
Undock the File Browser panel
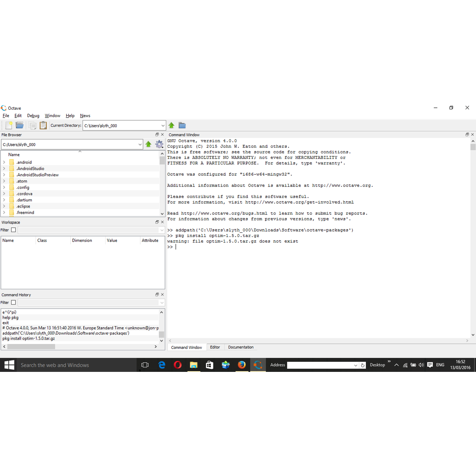(x=157, y=134)
